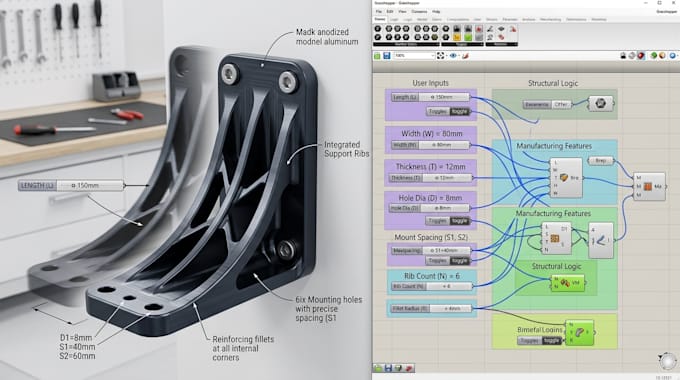
Task: Click the Brep parameter node
Action: click(601, 161)
